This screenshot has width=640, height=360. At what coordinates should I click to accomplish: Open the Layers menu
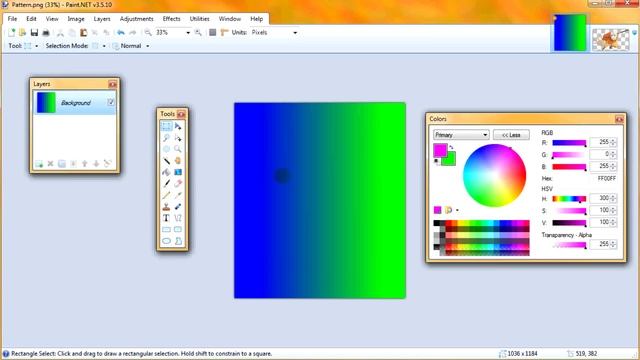(x=102, y=19)
